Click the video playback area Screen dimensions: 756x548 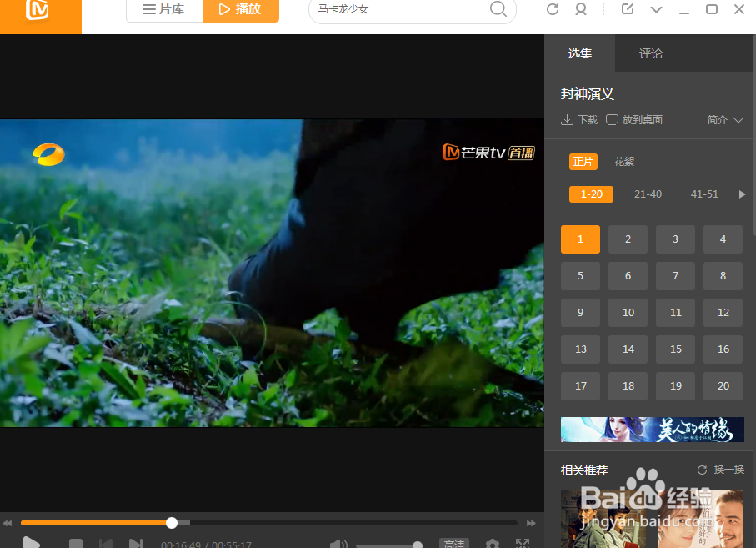point(272,273)
